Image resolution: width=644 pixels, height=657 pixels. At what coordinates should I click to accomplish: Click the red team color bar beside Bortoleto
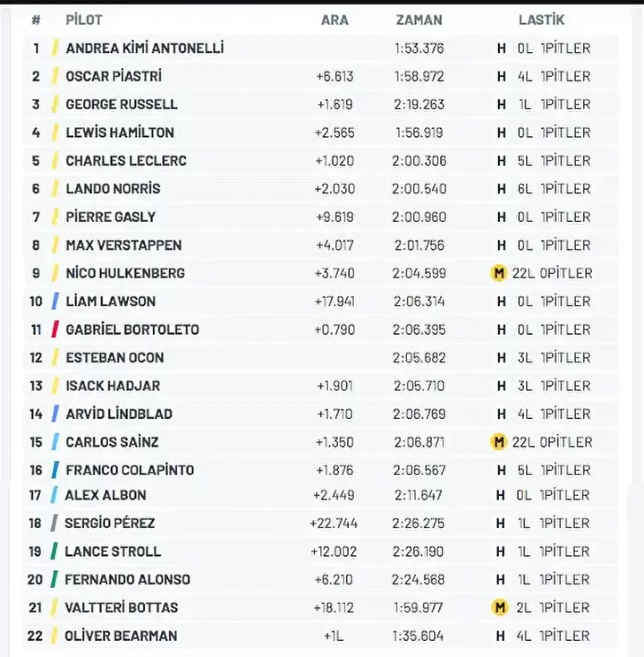click(55, 329)
